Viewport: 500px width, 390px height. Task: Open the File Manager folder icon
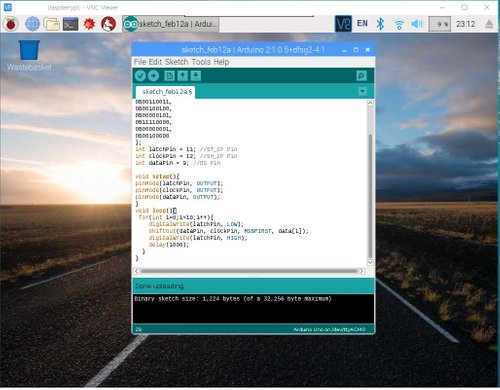coord(52,24)
